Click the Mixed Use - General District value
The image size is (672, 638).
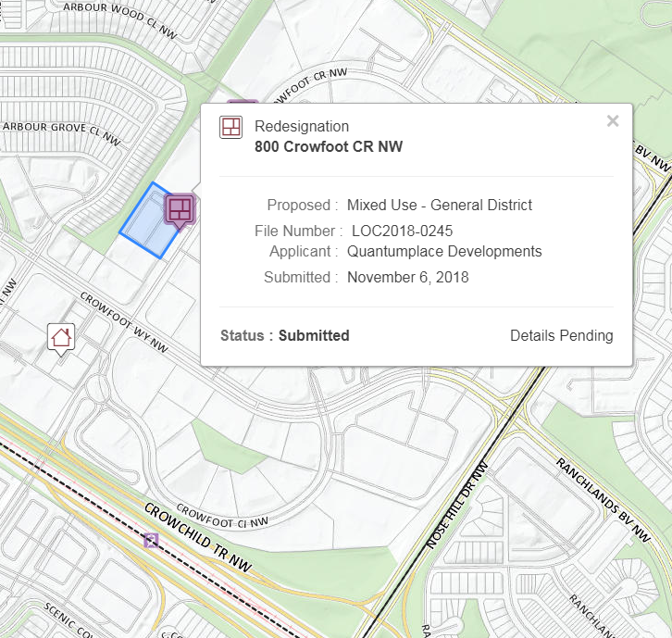[x=440, y=205]
